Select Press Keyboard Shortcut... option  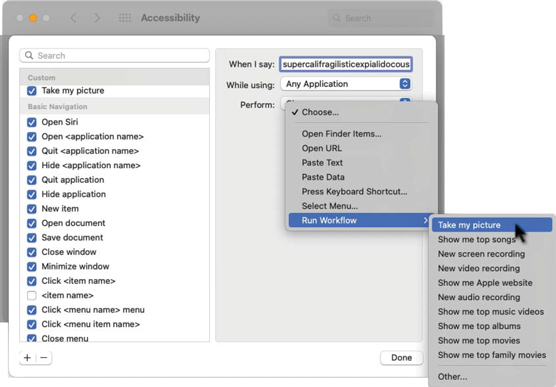click(361, 192)
